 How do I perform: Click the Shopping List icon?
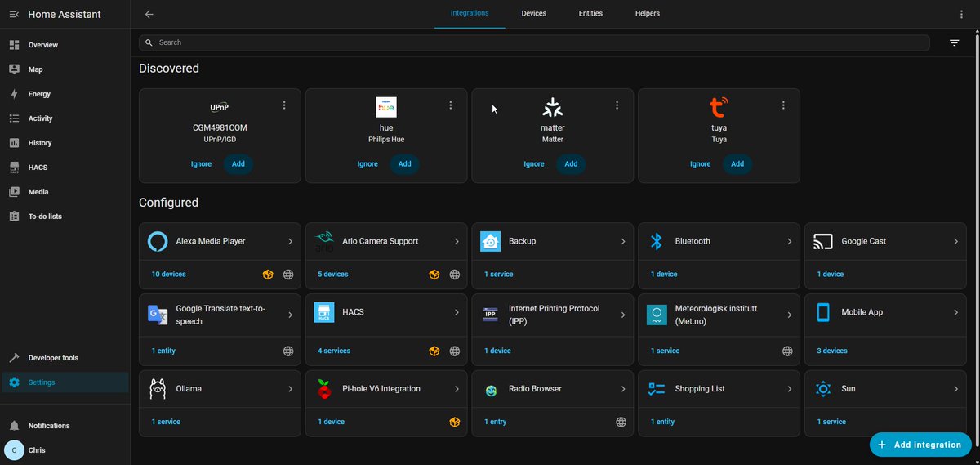657,389
